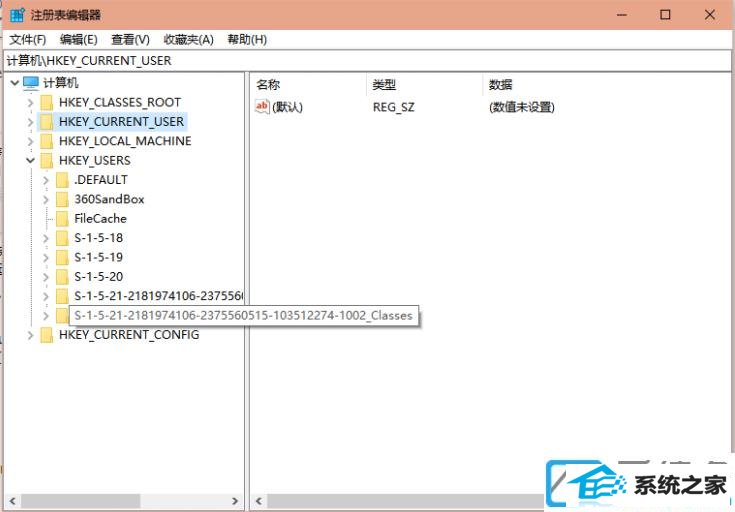Select the HKEY_CLASSES_ROOT label

click(120, 102)
